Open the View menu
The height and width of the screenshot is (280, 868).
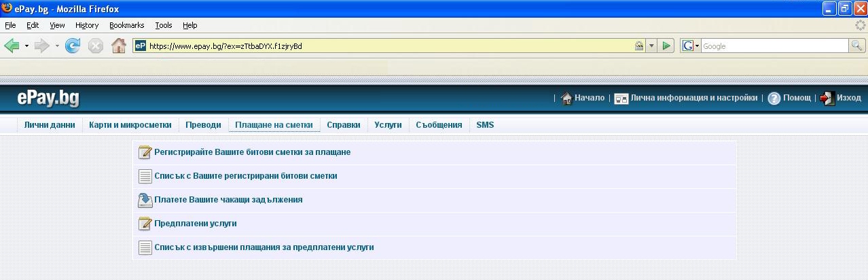(x=57, y=25)
